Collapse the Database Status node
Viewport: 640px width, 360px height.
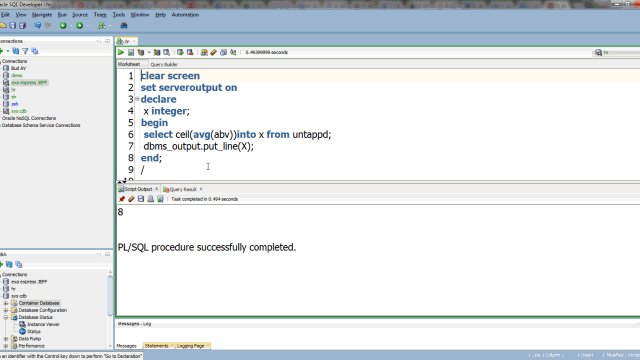pyautogui.click(x=6, y=317)
